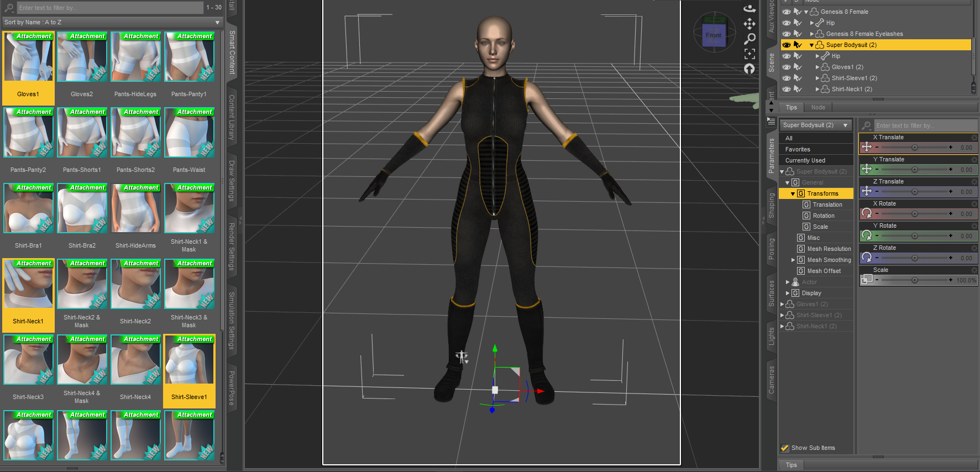Expand Shirt-Sleeve1 (2) in Scene tree
Screen dimensions: 980x472
tap(817, 78)
